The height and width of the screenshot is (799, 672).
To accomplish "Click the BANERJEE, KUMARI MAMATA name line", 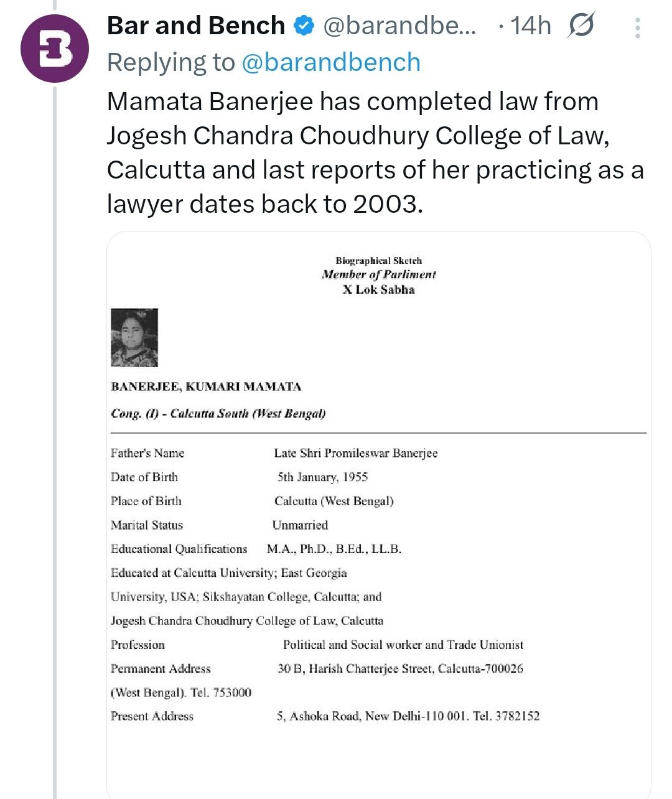I will click(206, 386).
